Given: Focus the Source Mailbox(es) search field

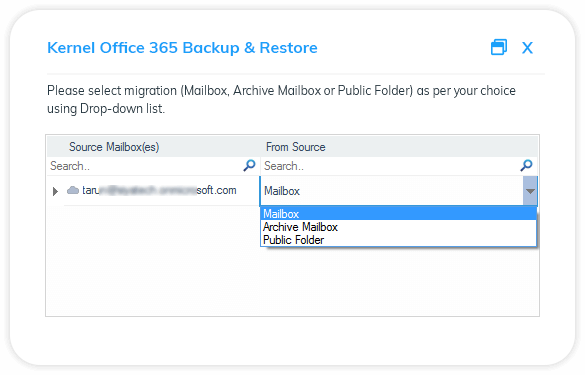Looking at the screenshot, I should coord(146,166).
